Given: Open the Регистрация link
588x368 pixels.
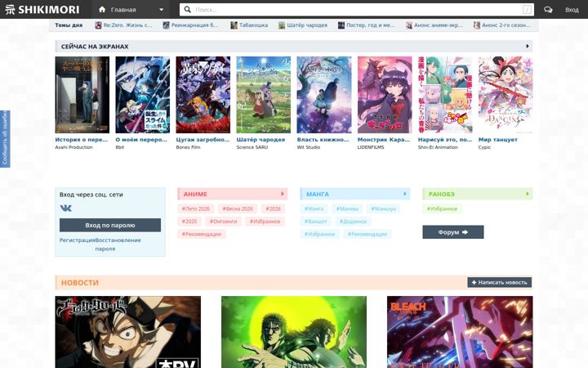Looking at the screenshot, I should click(77, 240).
